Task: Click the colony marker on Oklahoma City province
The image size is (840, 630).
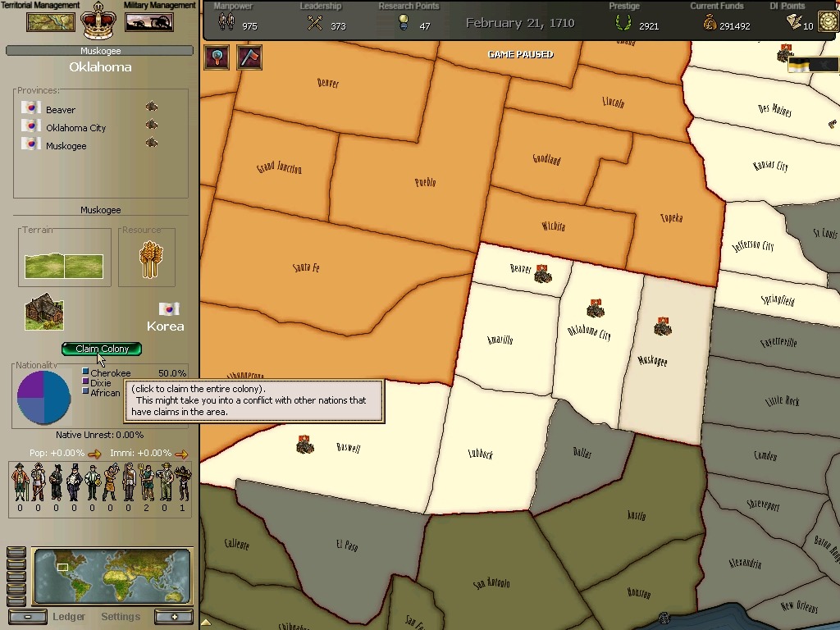Action: coord(596,308)
